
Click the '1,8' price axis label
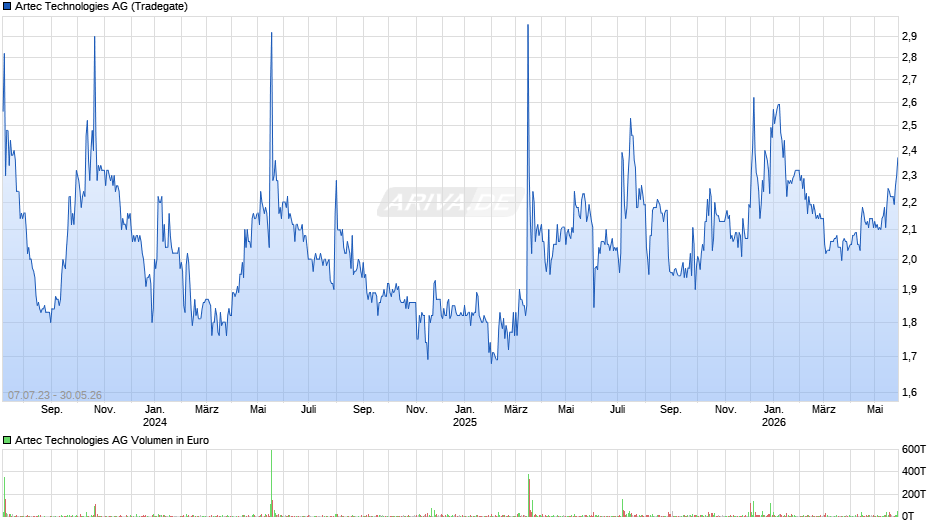(909, 323)
